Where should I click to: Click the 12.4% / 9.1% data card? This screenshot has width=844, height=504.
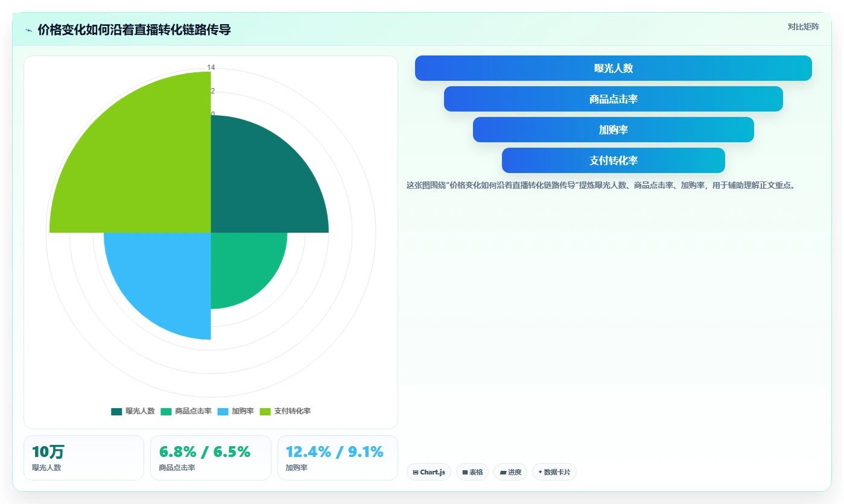[x=338, y=458]
